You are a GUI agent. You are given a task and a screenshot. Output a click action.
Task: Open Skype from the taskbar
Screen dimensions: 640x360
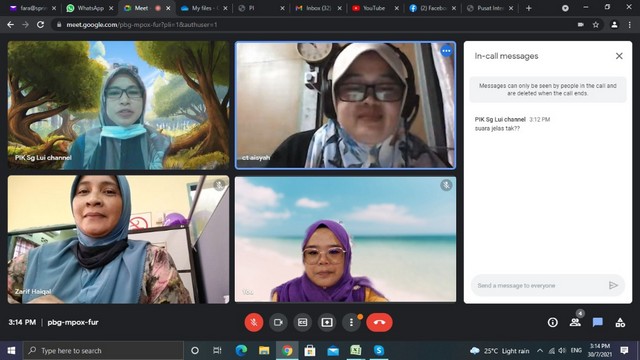tap(379, 350)
